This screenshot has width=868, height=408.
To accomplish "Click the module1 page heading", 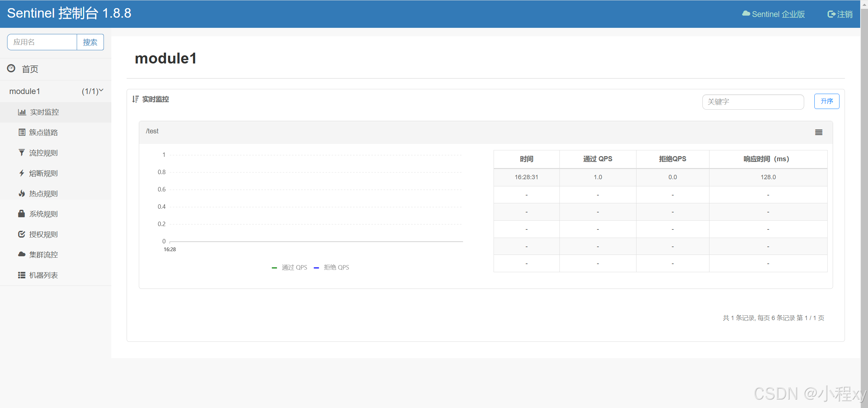I will tap(166, 58).
